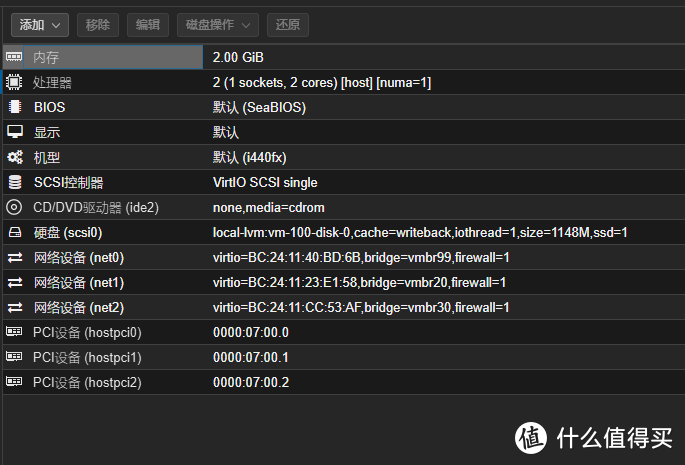Viewport: 685px width, 465px height.
Task: Select the 显示 row label
Action: tap(47, 132)
